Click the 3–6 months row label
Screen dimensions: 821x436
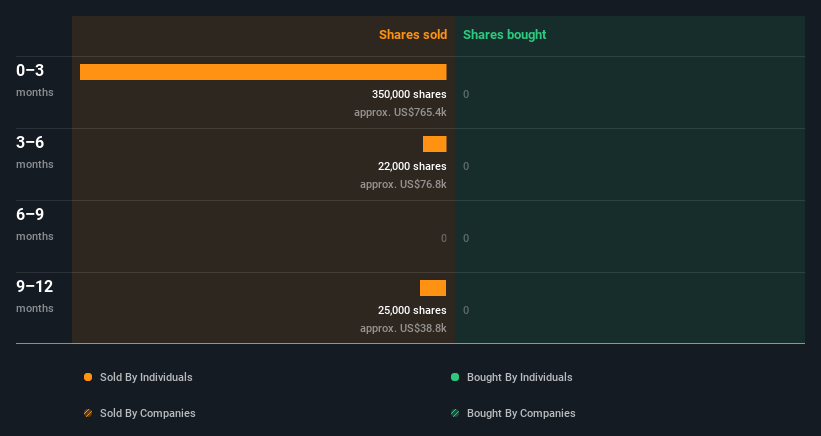[35, 152]
